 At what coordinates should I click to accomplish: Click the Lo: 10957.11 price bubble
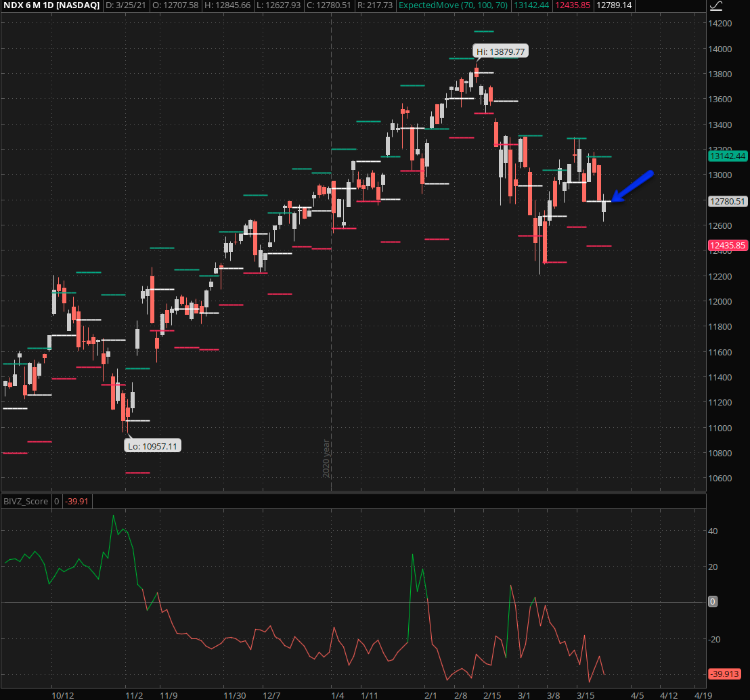click(152, 446)
